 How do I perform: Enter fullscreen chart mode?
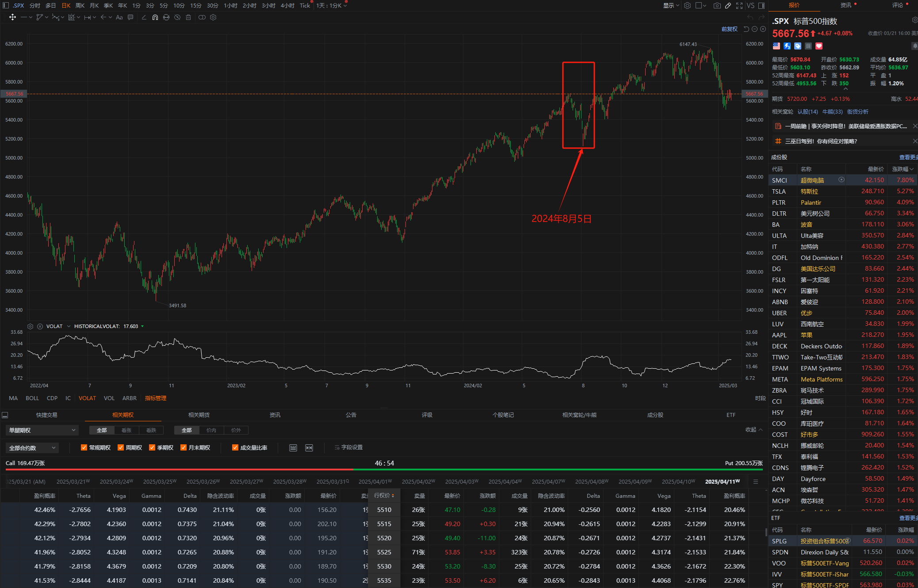[x=739, y=5]
